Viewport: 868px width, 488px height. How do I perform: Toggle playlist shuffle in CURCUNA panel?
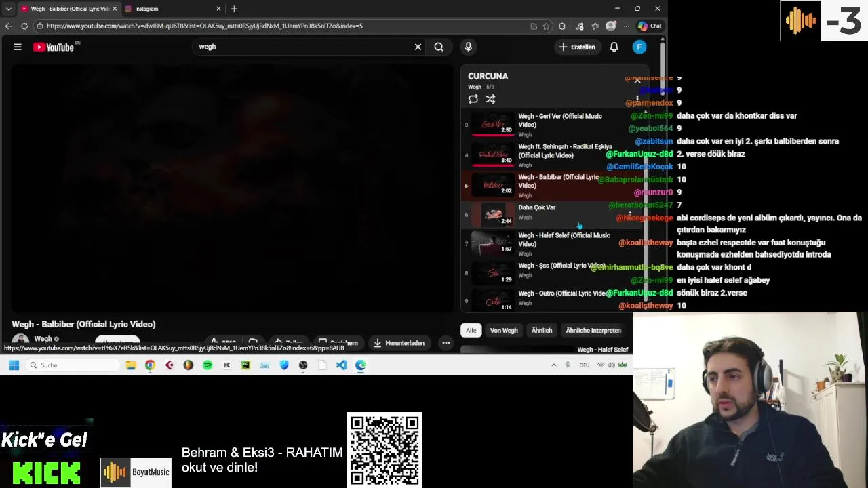click(x=490, y=99)
